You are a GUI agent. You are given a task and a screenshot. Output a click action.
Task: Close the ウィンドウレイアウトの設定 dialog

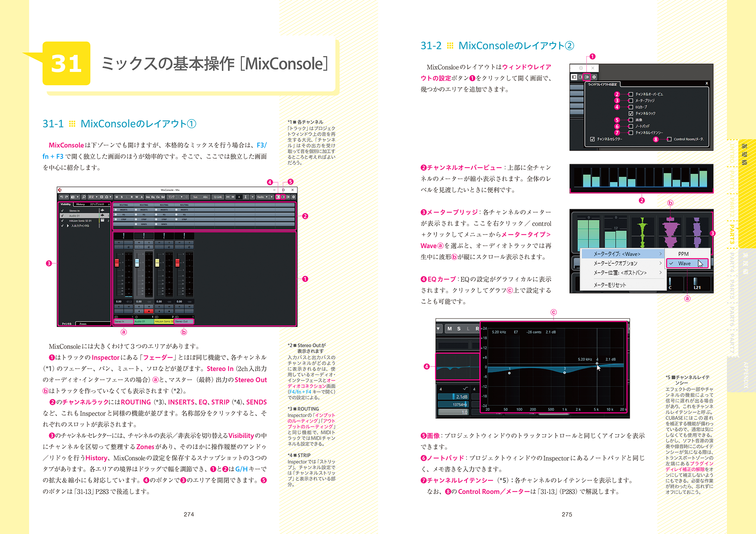pyautogui.click(x=707, y=83)
